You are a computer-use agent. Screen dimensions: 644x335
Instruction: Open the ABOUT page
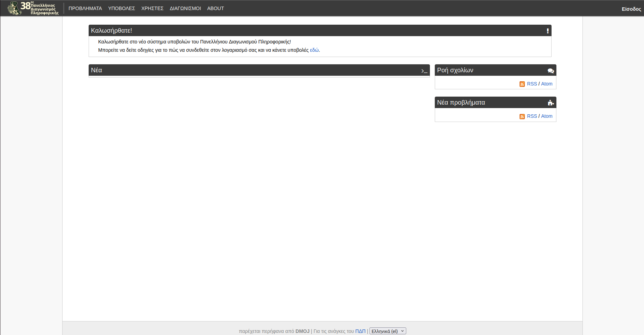pyautogui.click(x=215, y=8)
